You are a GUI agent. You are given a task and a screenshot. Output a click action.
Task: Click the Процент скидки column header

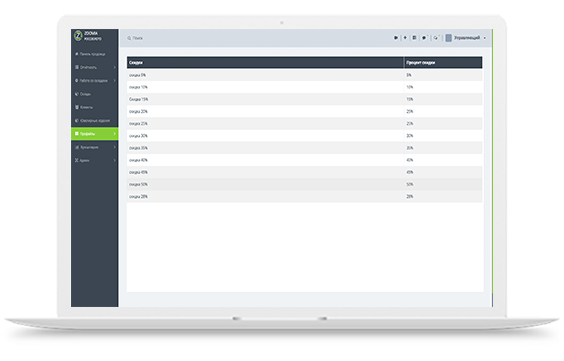tap(443, 63)
